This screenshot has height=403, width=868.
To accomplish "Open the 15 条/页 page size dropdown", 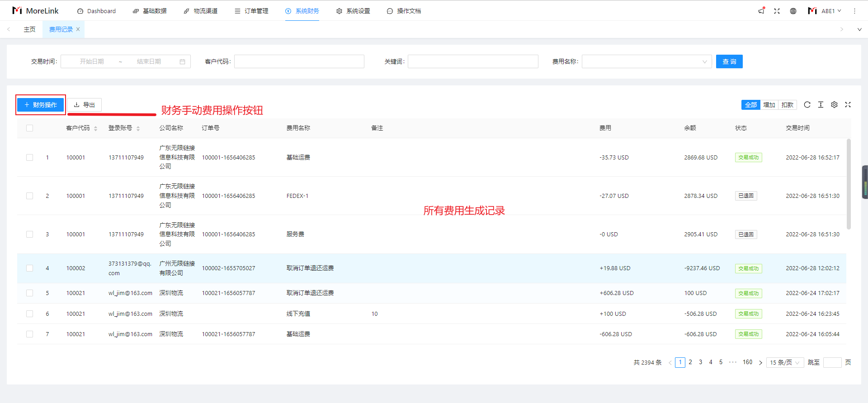I will pyautogui.click(x=784, y=362).
